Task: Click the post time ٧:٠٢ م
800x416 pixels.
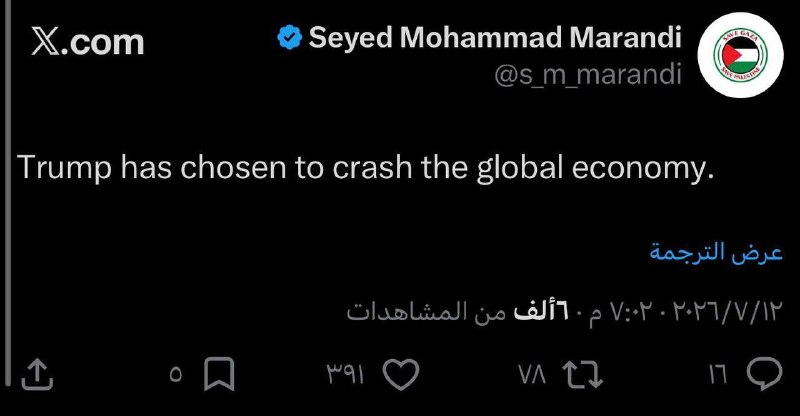Action: (623, 311)
